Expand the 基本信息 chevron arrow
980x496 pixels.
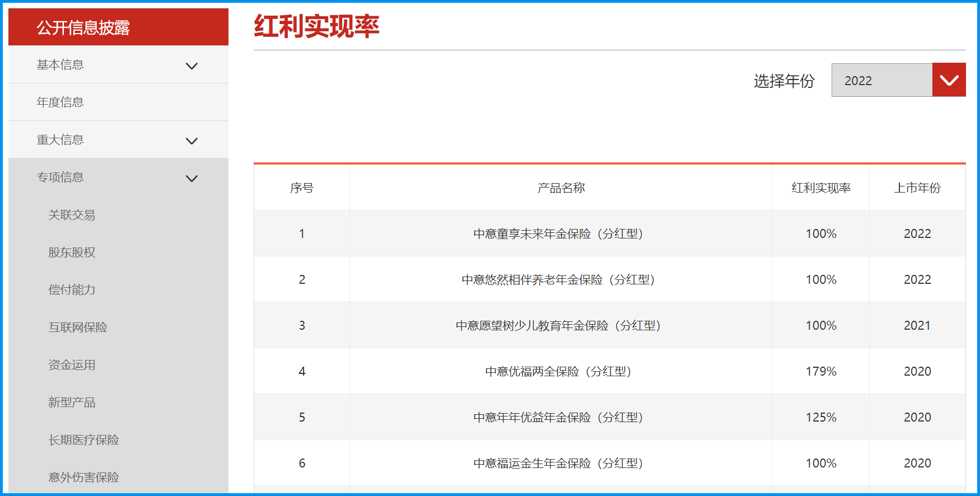[192, 66]
